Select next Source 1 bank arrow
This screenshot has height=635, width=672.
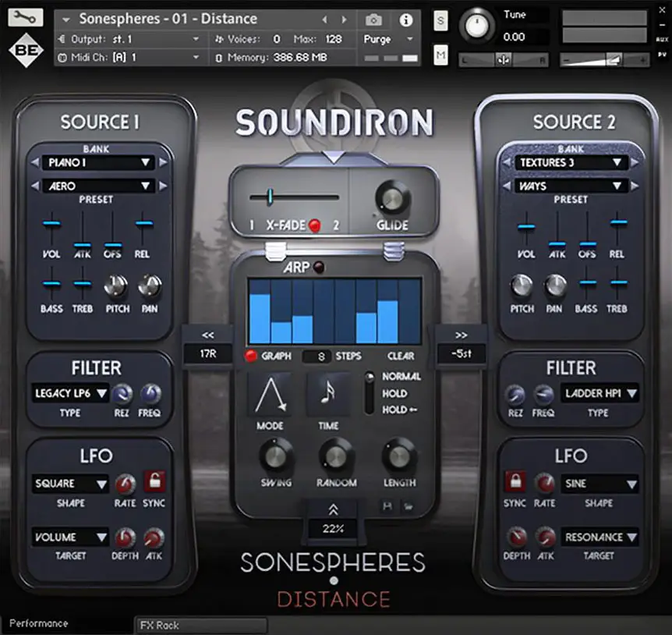tap(163, 162)
